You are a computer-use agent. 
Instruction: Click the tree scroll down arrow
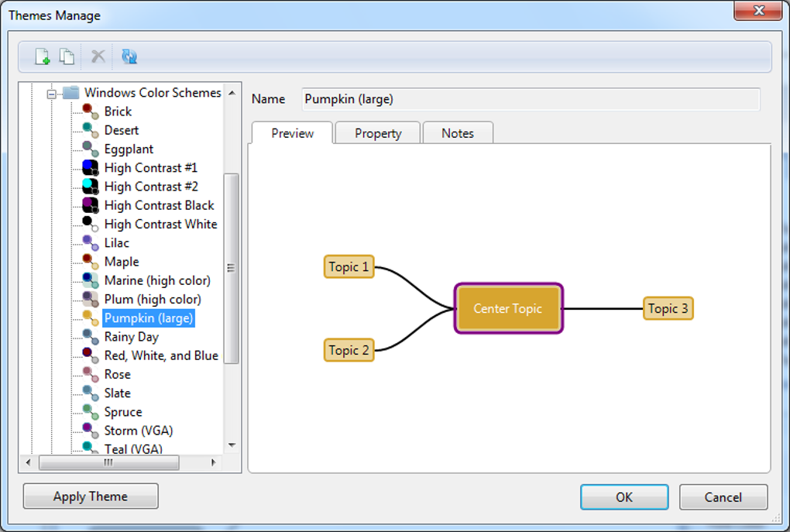click(232, 444)
